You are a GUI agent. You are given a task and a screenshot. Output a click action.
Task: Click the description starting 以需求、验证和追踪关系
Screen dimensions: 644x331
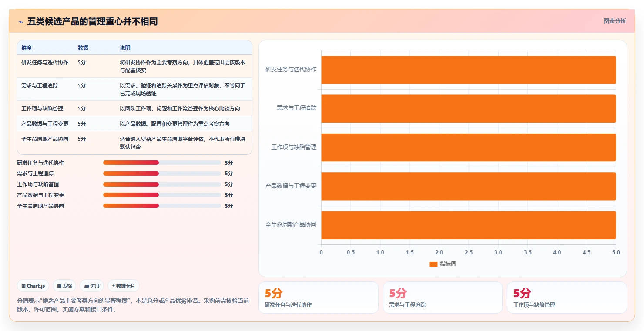click(183, 90)
